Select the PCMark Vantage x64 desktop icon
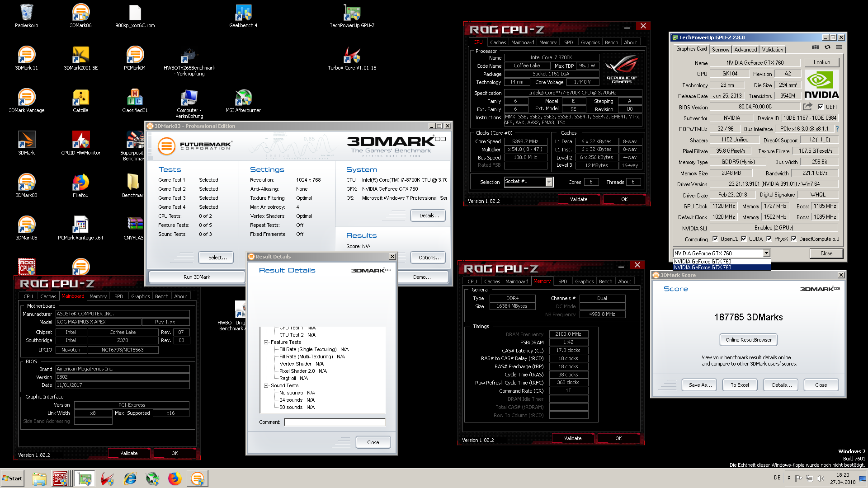This screenshot has width=868, height=488. [x=80, y=228]
